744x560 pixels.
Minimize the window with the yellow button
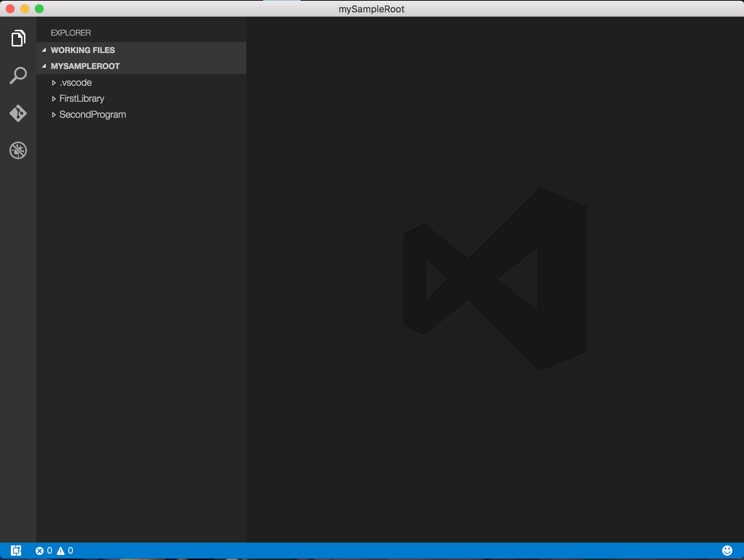pos(25,9)
